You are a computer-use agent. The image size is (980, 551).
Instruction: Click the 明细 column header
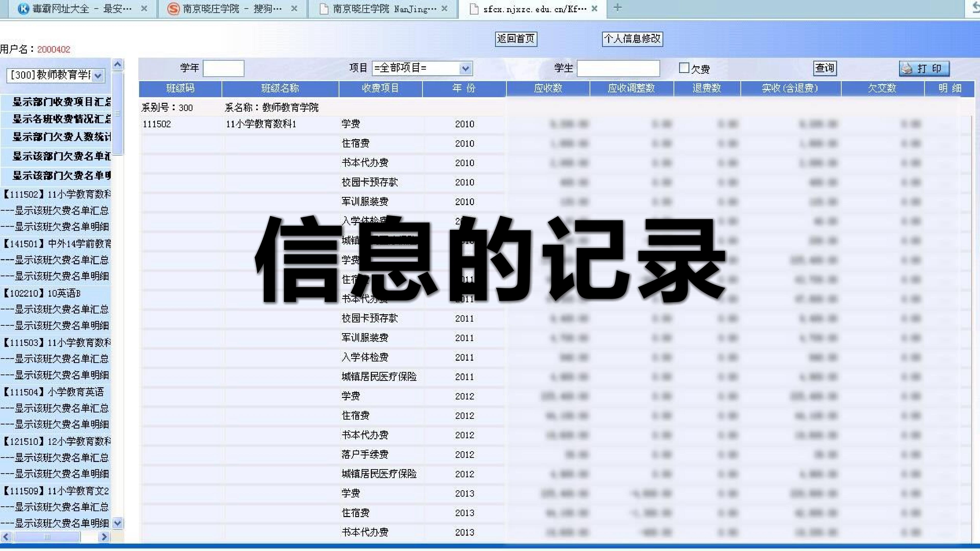(x=950, y=89)
